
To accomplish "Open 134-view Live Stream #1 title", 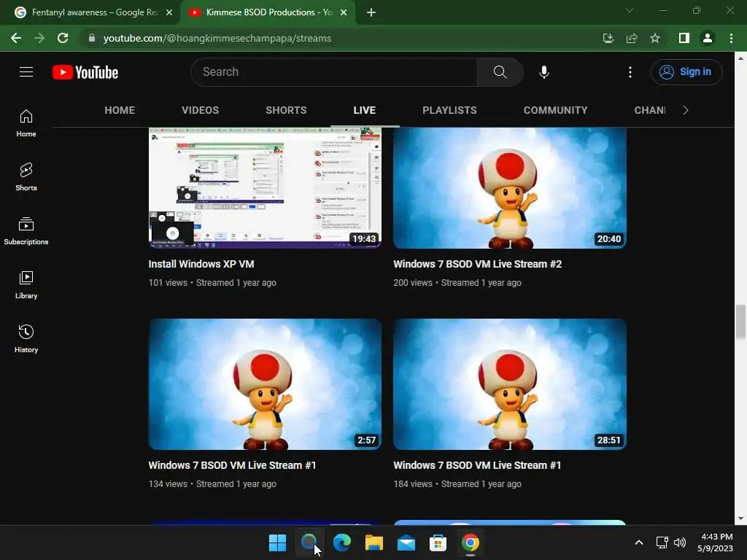I will click(232, 465).
